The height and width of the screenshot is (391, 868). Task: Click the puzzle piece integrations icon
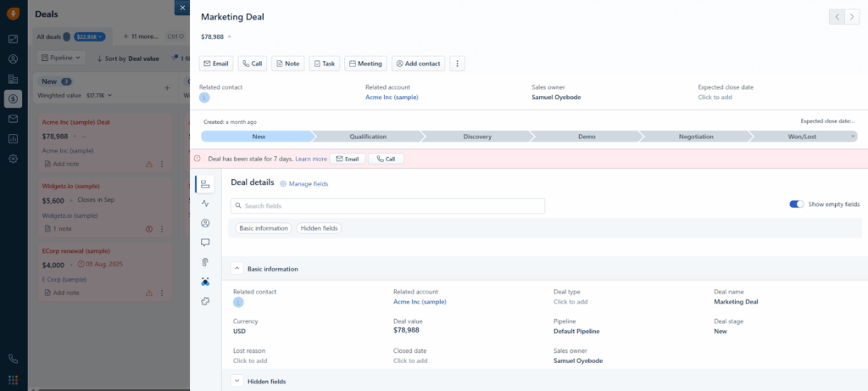coord(205,301)
